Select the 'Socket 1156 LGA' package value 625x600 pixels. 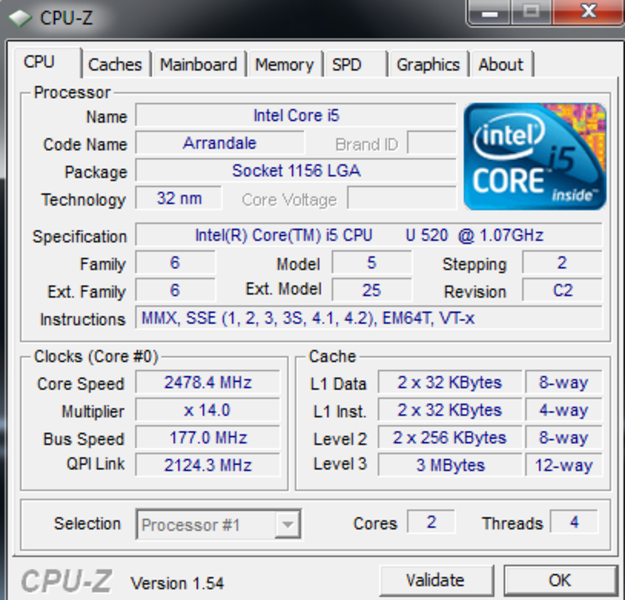pyautogui.click(x=296, y=170)
